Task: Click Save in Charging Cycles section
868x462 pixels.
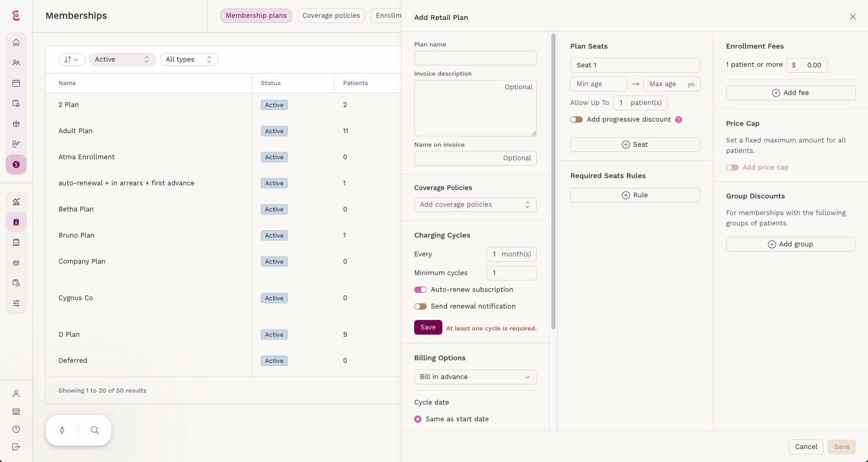Action: pos(428,327)
